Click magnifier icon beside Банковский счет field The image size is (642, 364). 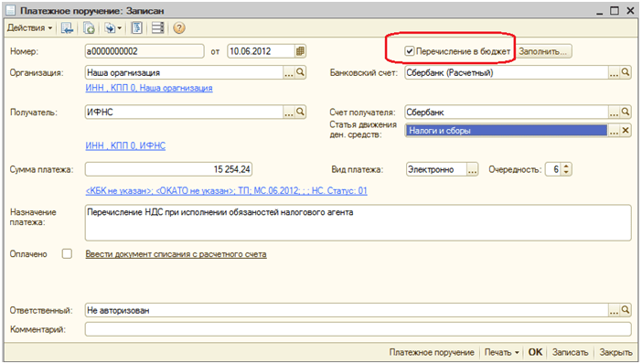[x=626, y=72]
